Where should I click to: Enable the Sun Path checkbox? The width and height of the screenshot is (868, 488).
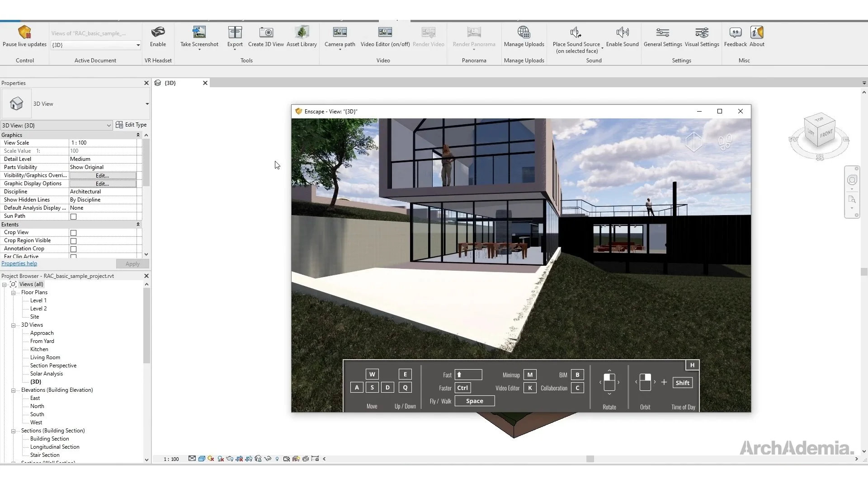(73, 216)
